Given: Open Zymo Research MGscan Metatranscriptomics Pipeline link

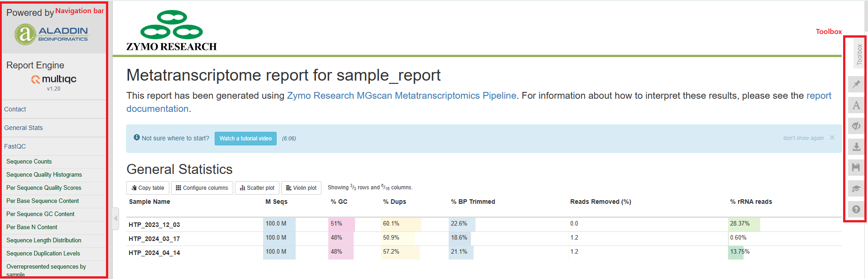Looking at the screenshot, I should point(402,96).
